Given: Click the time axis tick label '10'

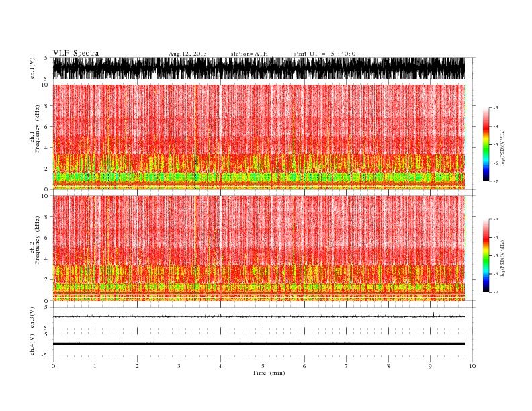Looking at the screenshot, I should [x=472, y=366].
